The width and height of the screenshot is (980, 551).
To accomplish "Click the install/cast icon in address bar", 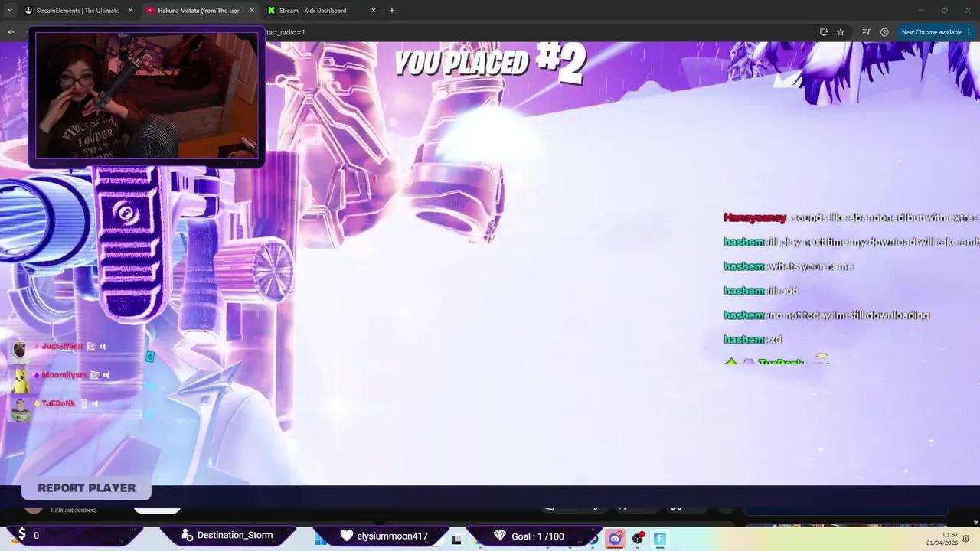I will [x=824, y=32].
